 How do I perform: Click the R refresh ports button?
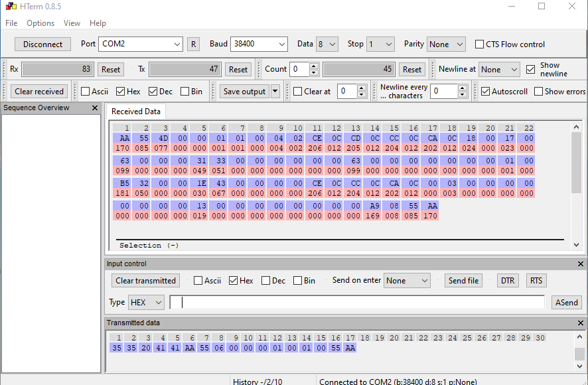coord(193,44)
